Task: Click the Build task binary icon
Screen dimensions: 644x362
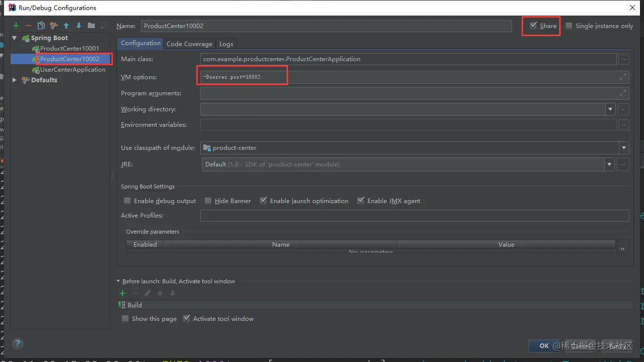Action: coord(122,305)
